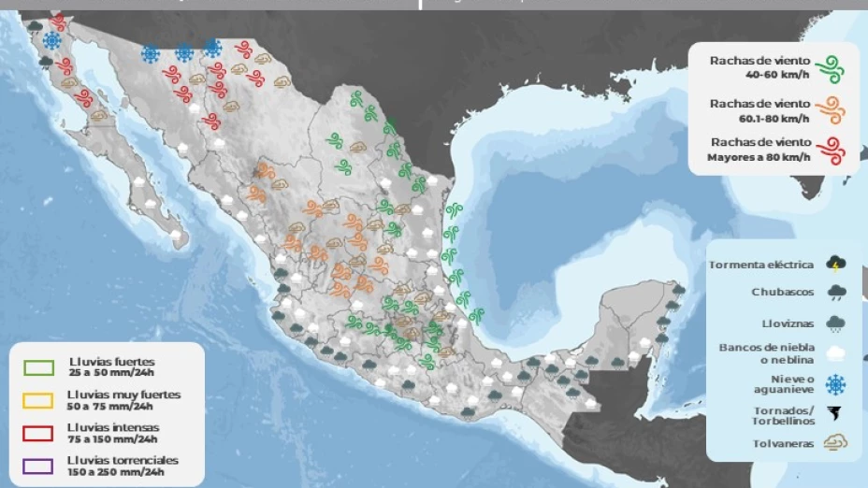The height and width of the screenshot is (488, 868).
Task: Click the '25 a 50 mm/24h' text
Action: [111, 373]
